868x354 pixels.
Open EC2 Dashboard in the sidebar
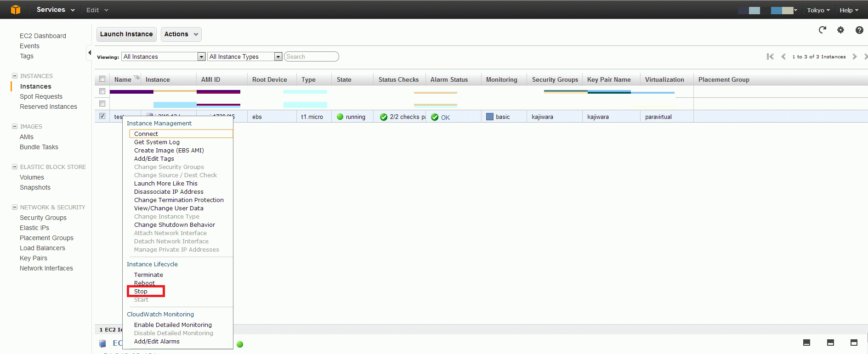point(43,36)
